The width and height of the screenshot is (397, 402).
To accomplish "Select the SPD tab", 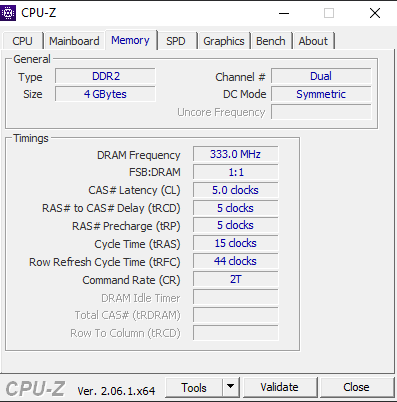I will 176,41.
